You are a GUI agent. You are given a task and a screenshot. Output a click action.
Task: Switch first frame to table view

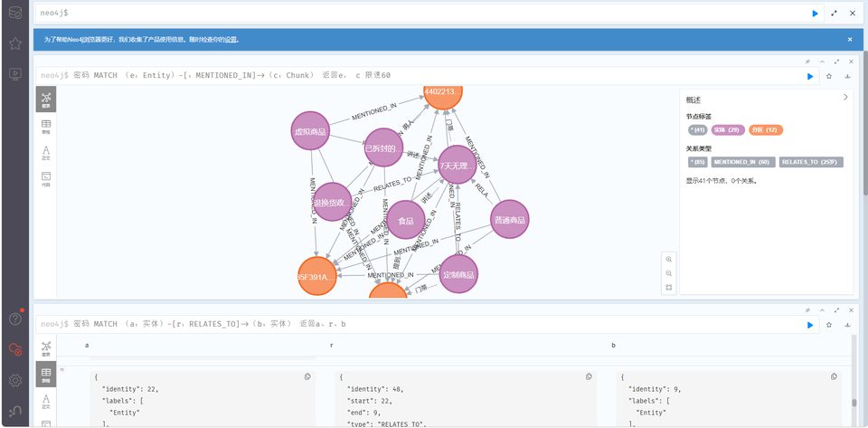[x=46, y=127]
